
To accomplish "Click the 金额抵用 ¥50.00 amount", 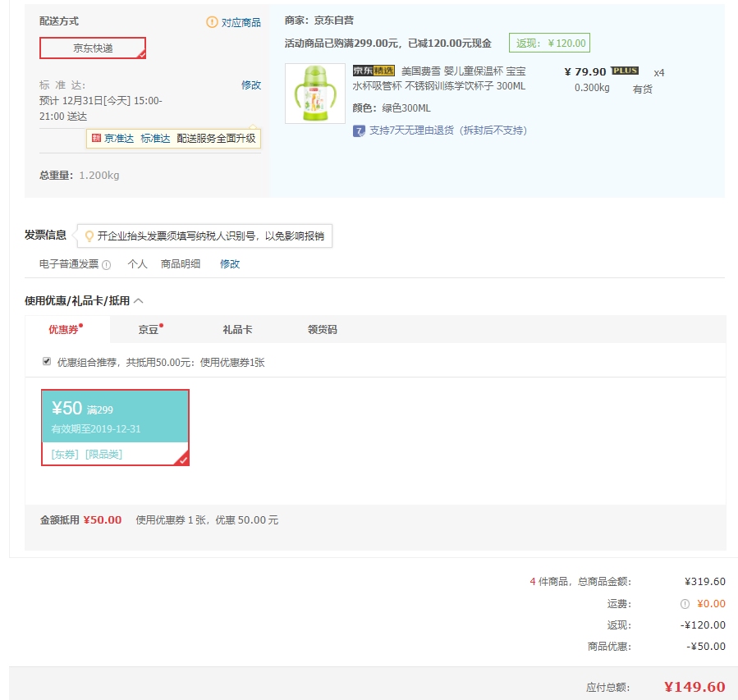I will coord(102,519).
